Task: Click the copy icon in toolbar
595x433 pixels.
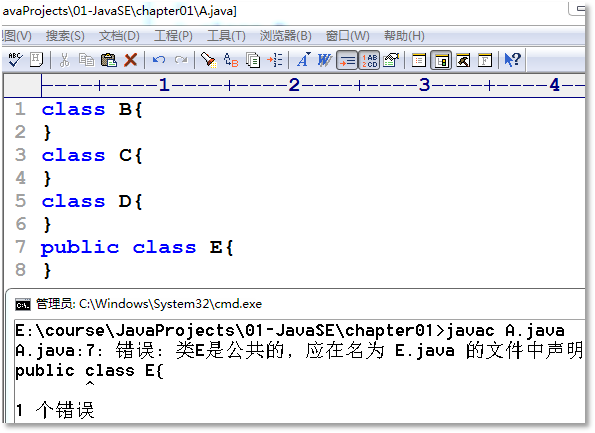Action: pos(86,60)
